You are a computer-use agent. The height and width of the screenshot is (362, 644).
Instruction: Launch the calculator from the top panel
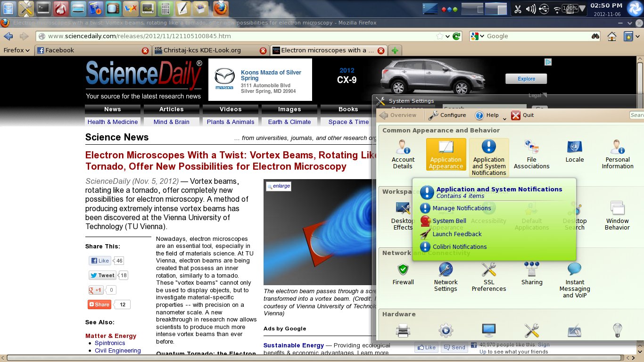click(x=165, y=8)
